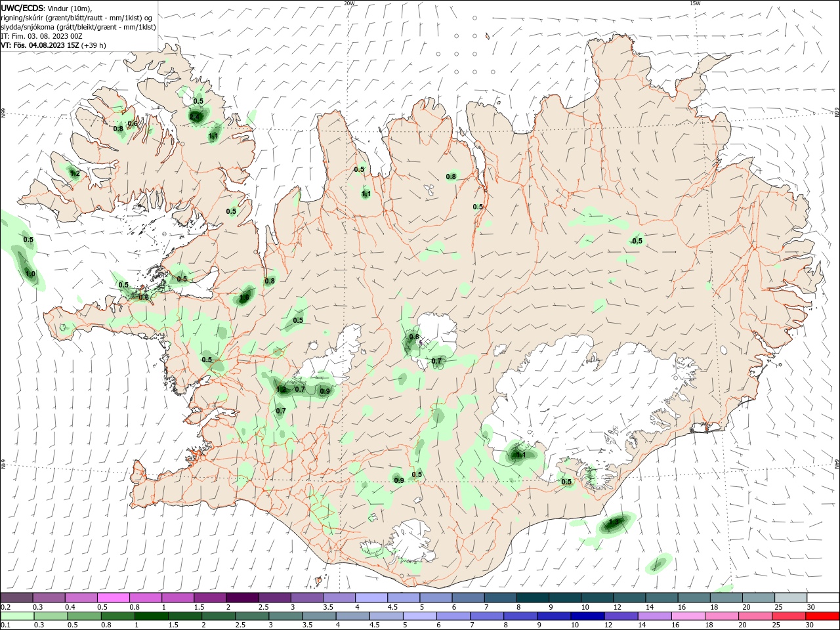Click the '0.1' label under the green scale
840x630 pixels.
[x=5, y=625]
